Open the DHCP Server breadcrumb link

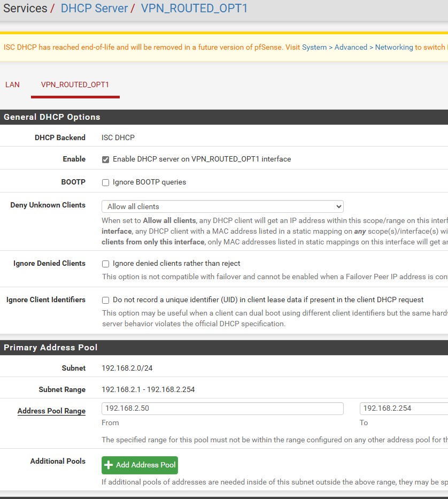(94, 9)
